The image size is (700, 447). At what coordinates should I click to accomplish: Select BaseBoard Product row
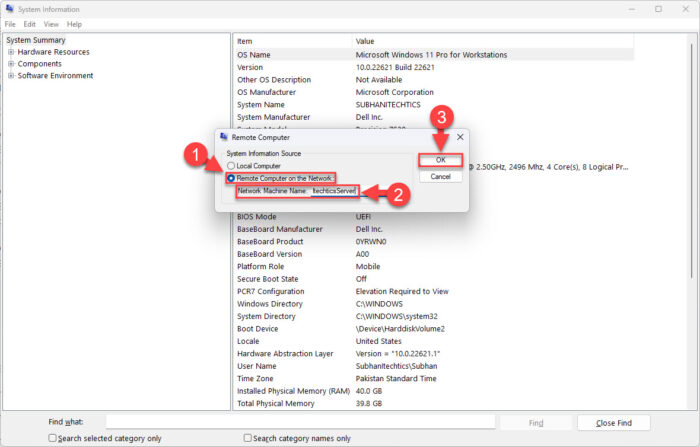[x=434, y=242]
